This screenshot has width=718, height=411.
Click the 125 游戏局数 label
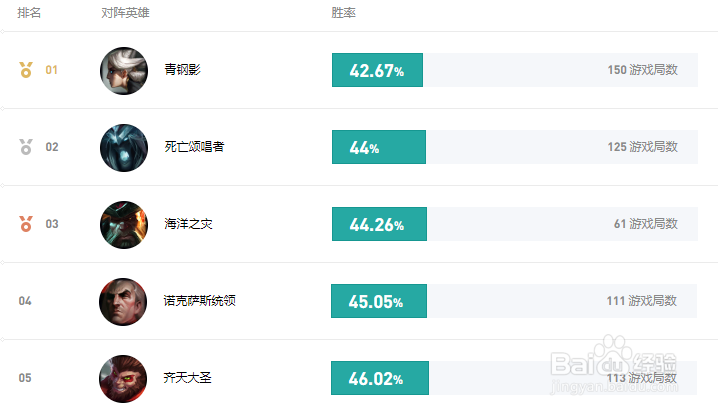pyautogui.click(x=642, y=147)
